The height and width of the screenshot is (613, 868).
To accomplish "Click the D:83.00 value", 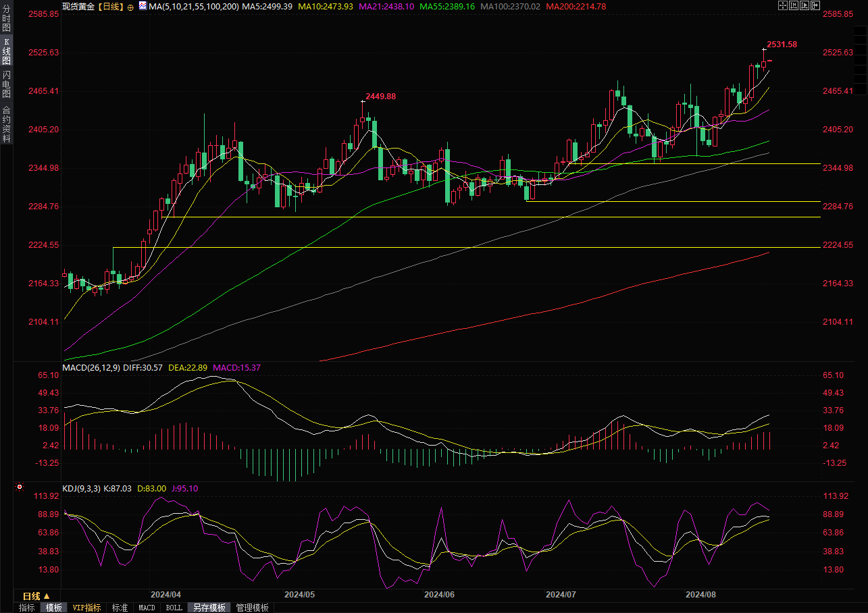I will point(151,488).
